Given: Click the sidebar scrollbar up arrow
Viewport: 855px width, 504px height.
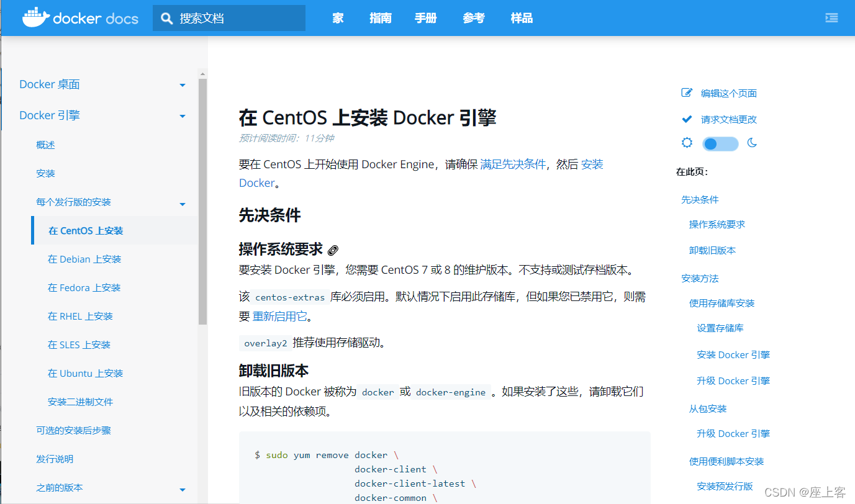Looking at the screenshot, I should click(202, 73).
